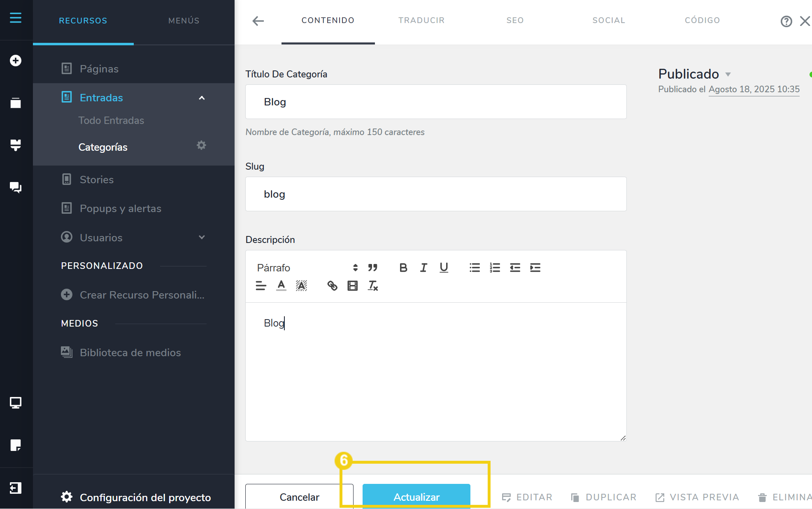Click the logout exit icon in left rail
The width and height of the screenshot is (812, 509).
pos(16,488)
